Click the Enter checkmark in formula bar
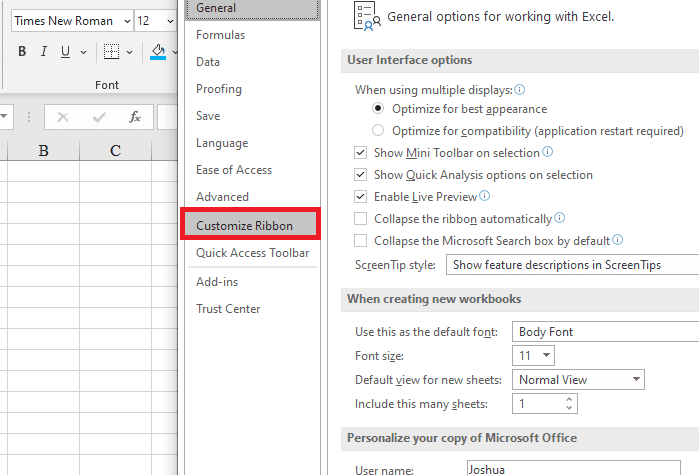Screen dimensions: 699x475 tap(99, 117)
